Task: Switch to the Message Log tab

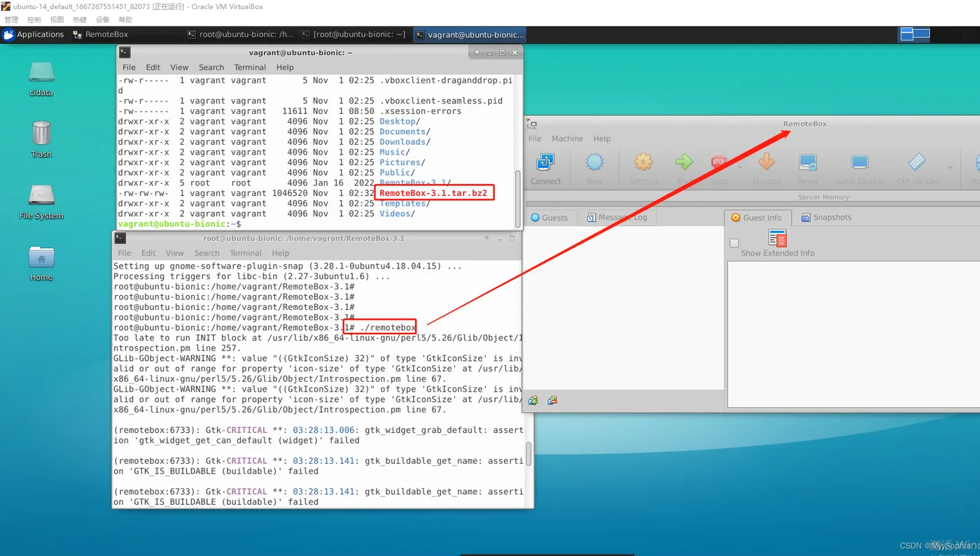Action: tap(617, 218)
